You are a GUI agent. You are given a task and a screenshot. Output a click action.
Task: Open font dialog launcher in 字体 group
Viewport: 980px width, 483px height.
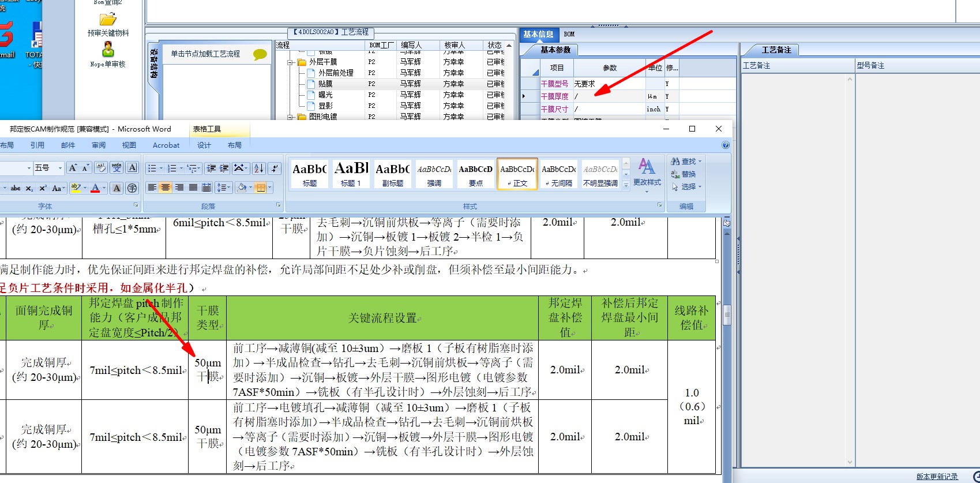(x=136, y=205)
